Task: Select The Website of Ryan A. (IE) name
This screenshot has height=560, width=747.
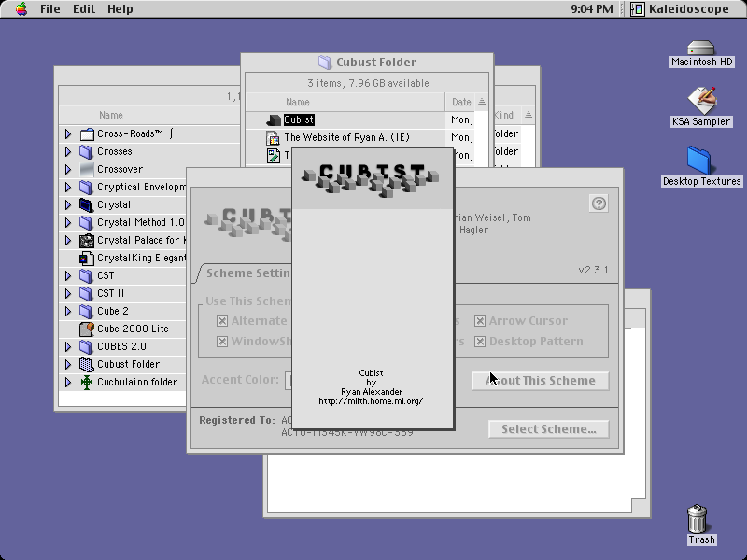Action: click(x=346, y=137)
